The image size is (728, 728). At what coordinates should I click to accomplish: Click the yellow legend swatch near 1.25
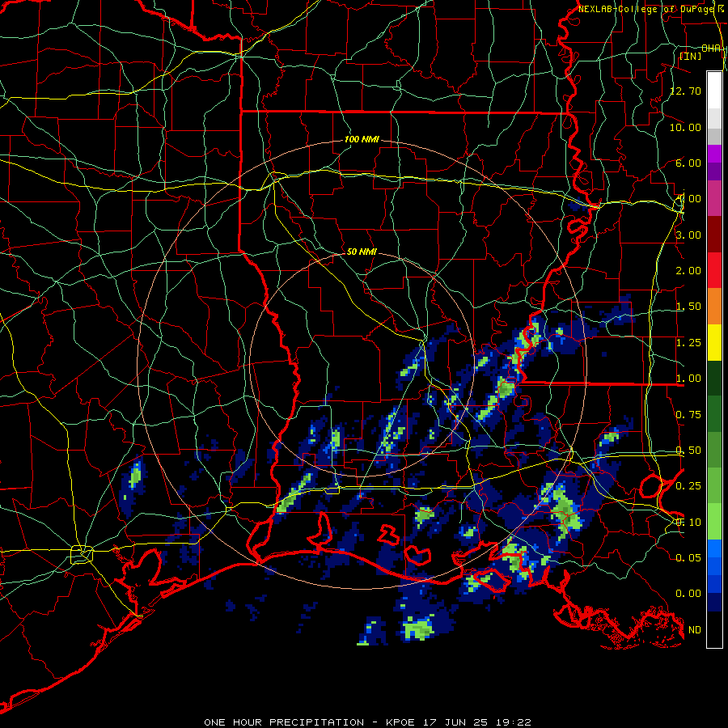tap(714, 342)
